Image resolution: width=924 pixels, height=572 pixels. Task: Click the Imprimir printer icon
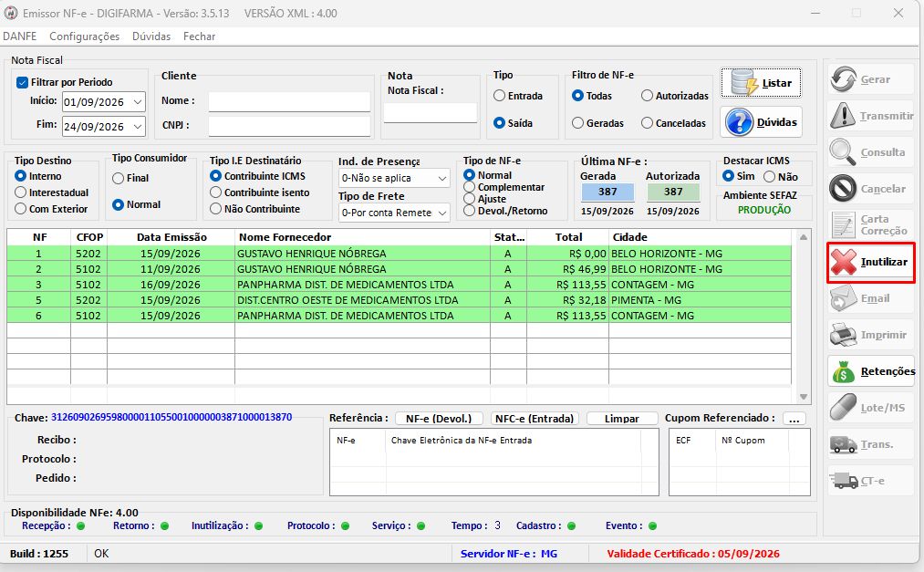pyautogui.click(x=843, y=335)
